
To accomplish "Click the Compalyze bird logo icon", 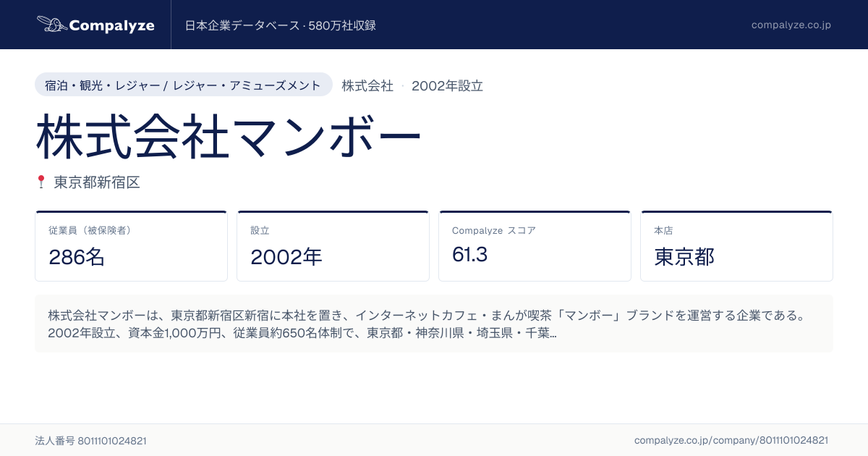I will (x=51, y=25).
